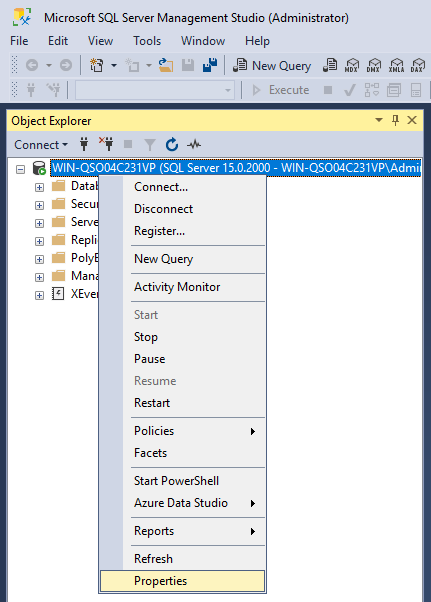Click the Activity Monitor pulse icon
The width and height of the screenshot is (431, 602).
[194, 145]
